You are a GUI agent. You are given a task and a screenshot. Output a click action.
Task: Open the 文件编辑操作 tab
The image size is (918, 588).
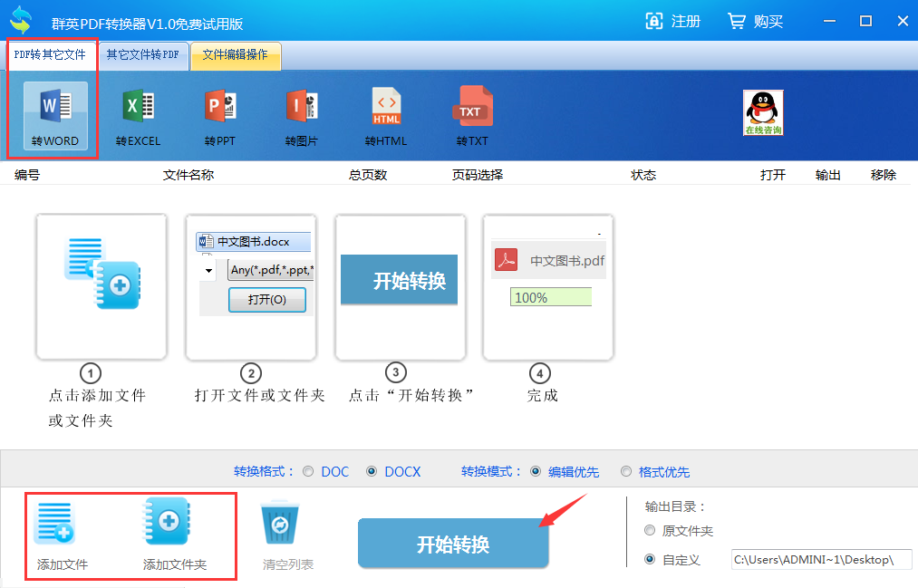tap(236, 55)
